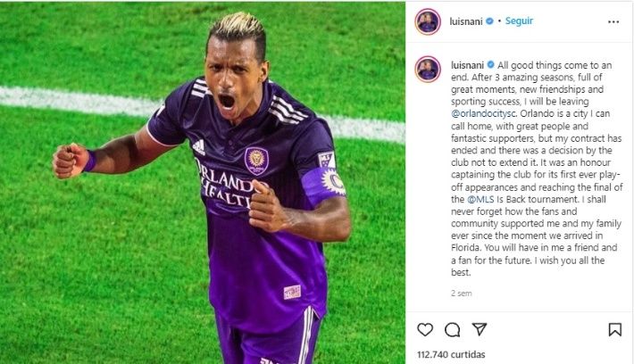Open the luisnani username in the header
634x364 pixels.
click(x=466, y=21)
